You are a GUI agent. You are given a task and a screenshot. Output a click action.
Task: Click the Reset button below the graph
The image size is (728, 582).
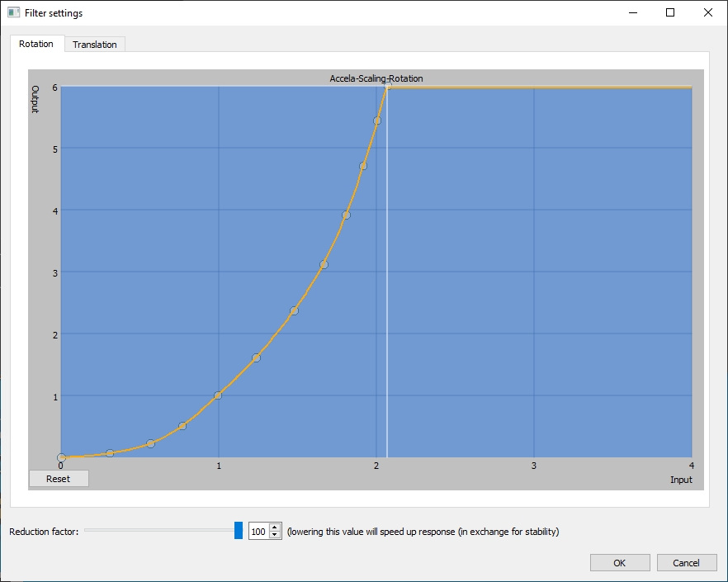pos(59,479)
